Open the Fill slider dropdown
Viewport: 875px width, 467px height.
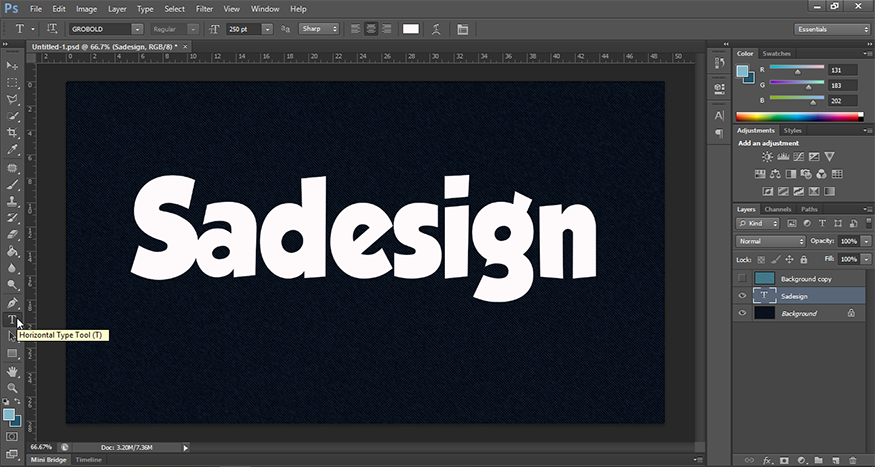[866, 259]
